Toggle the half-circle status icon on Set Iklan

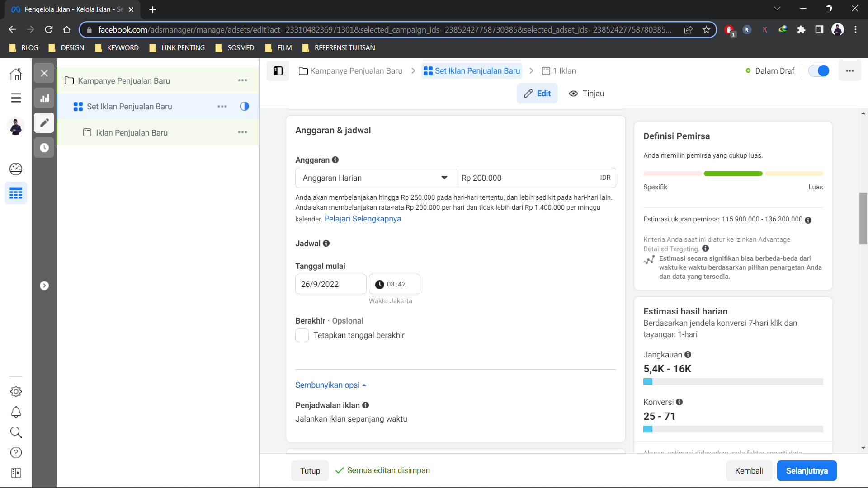pos(245,107)
